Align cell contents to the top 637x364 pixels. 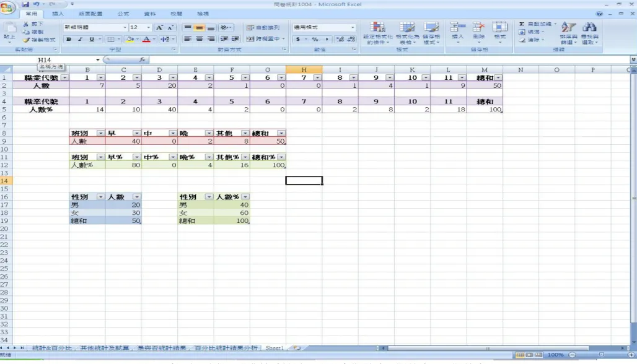[187, 27]
